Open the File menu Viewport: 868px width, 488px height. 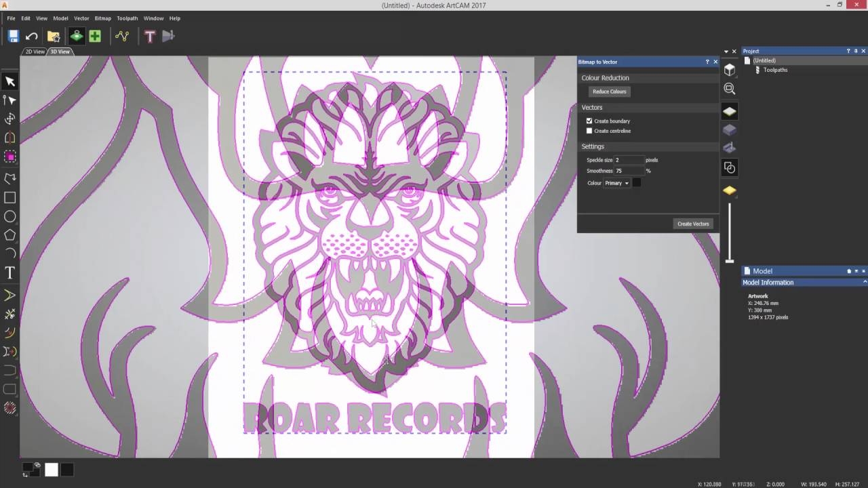11,18
